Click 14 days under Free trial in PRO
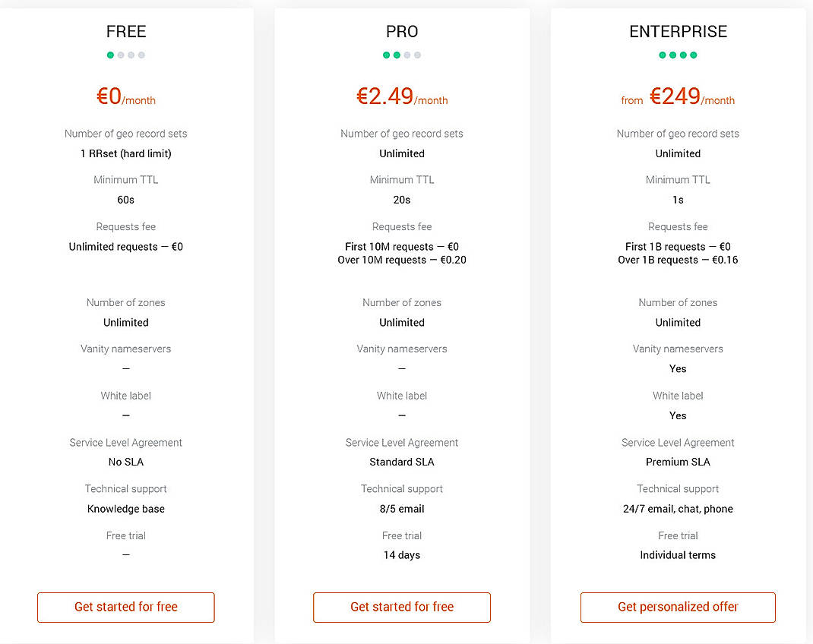Image resolution: width=813 pixels, height=644 pixels. (401, 555)
